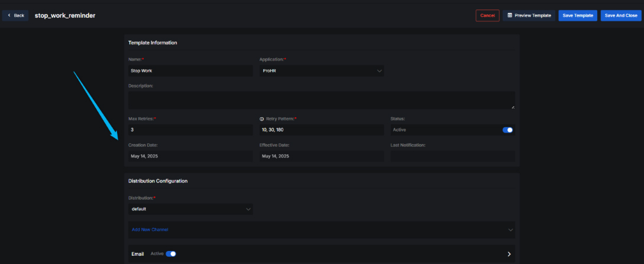The image size is (644, 264).
Task: Click Save And Close button
Action: (x=622, y=15)
